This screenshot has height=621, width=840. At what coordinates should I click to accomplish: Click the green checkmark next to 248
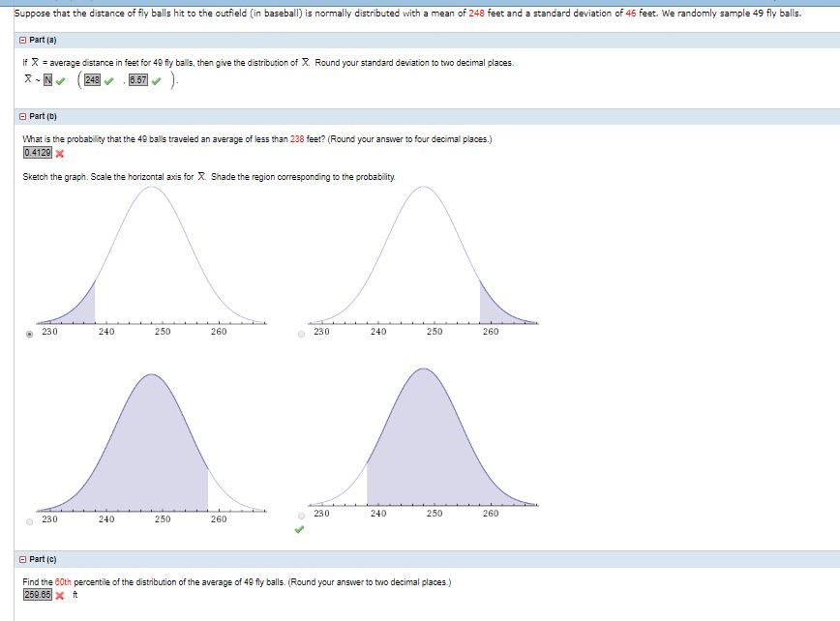click(108, 81)
